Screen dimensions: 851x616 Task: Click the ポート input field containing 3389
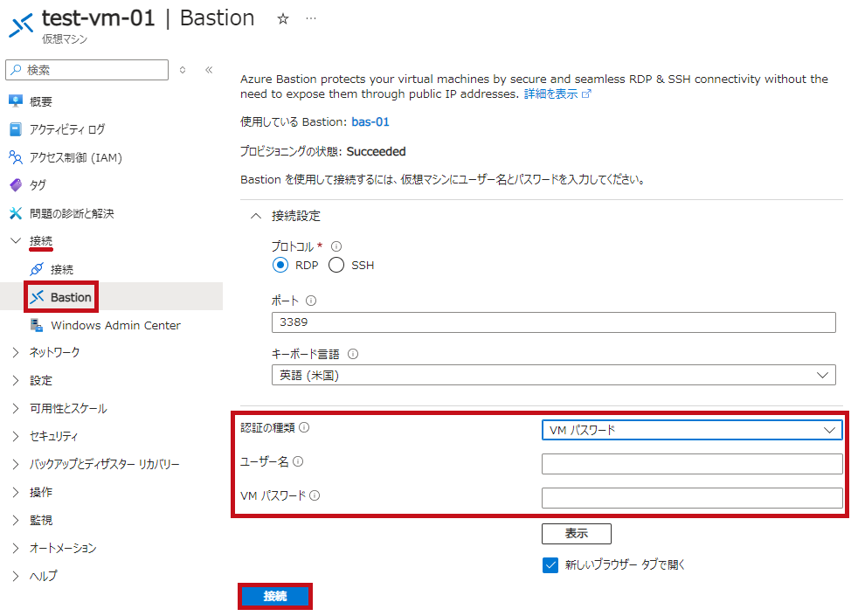[x=554, y=322]
